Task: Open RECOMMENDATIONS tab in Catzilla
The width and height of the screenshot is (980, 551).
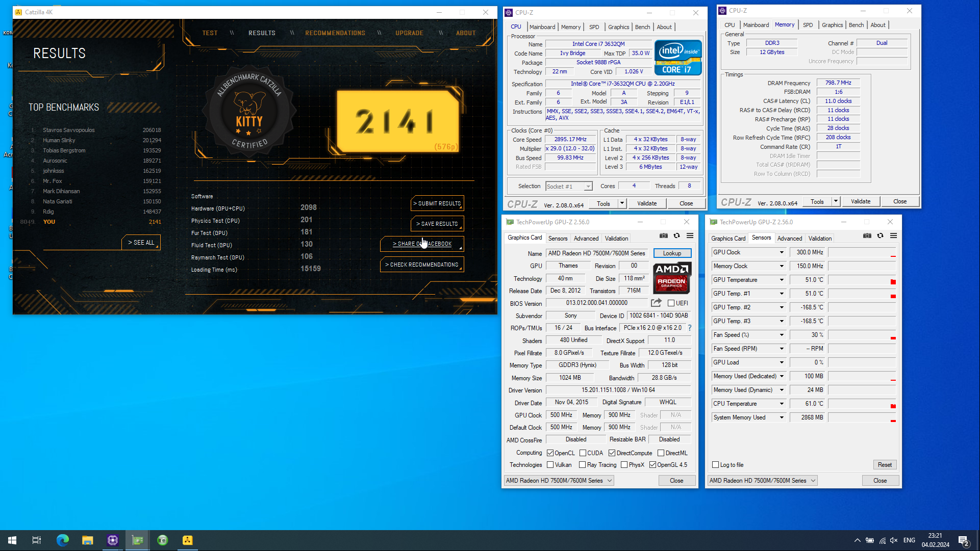Action: click(x=335, y=33)
